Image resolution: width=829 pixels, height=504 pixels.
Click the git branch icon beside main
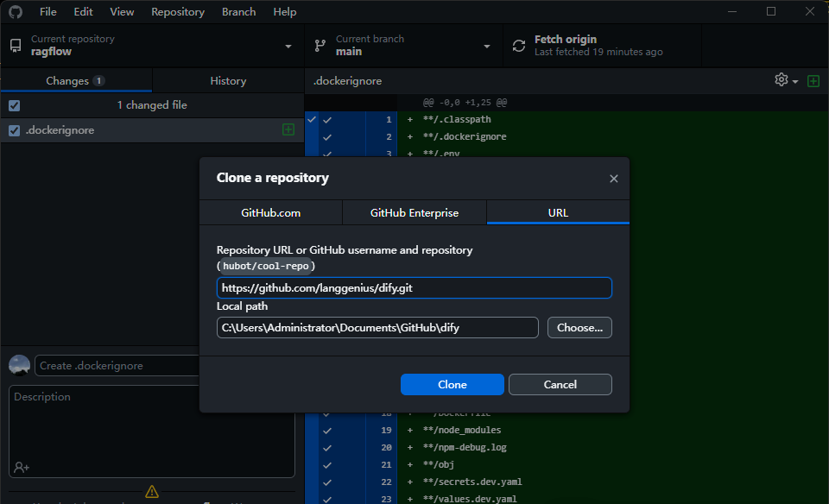[320, 46]
